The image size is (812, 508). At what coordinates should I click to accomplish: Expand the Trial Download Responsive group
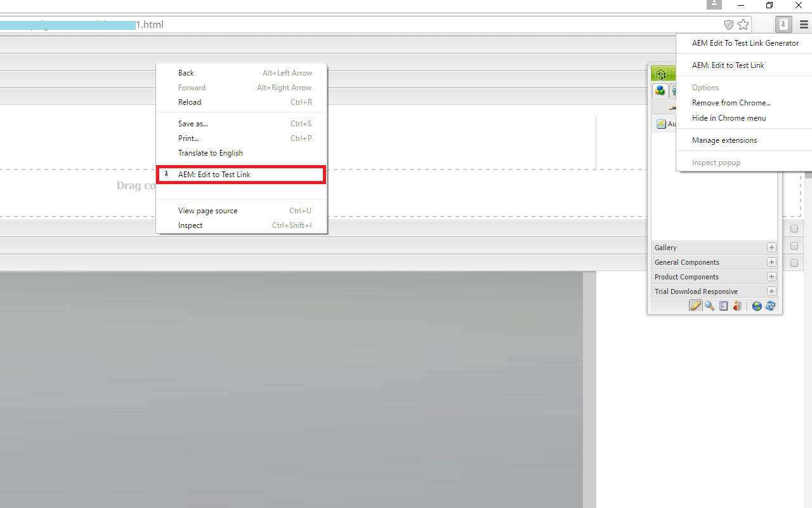771,291
